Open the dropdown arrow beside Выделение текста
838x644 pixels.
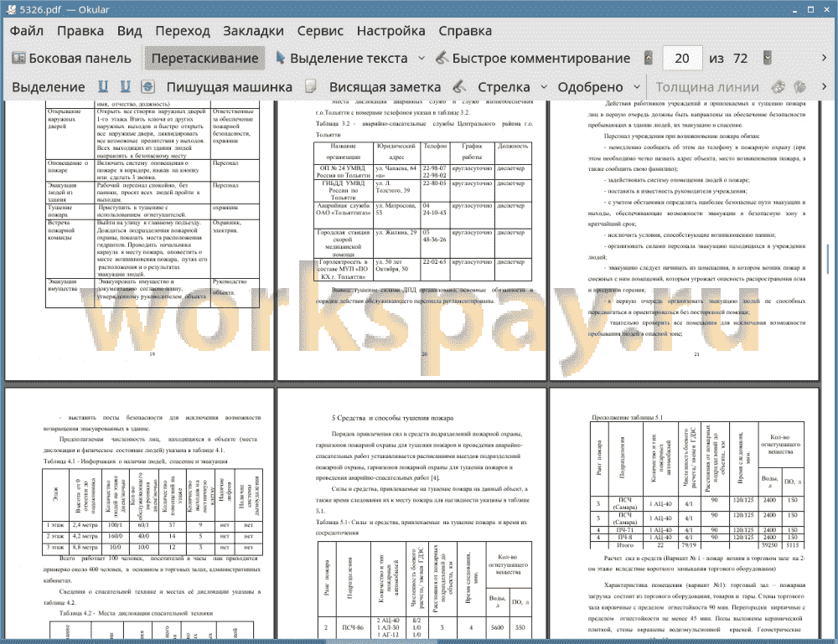click(422, 59)
